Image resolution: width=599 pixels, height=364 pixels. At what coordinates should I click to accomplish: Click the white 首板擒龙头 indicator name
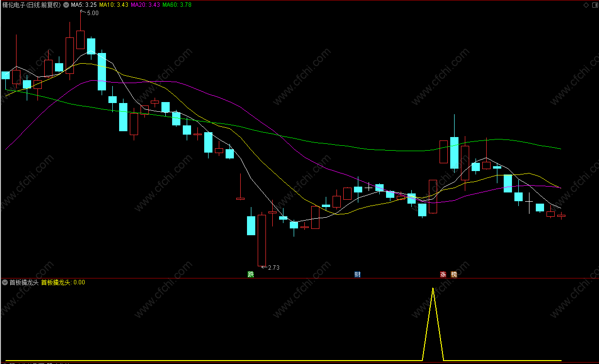coord(24,282)
